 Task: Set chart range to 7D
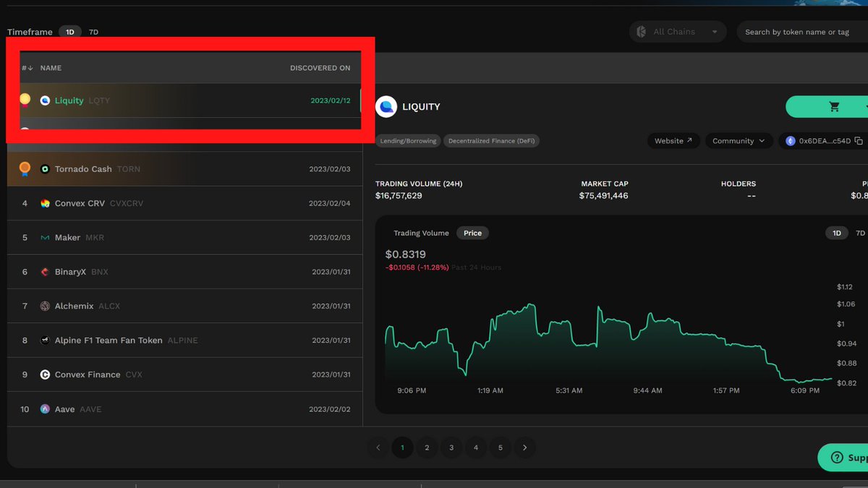click(x=860, y=233)
